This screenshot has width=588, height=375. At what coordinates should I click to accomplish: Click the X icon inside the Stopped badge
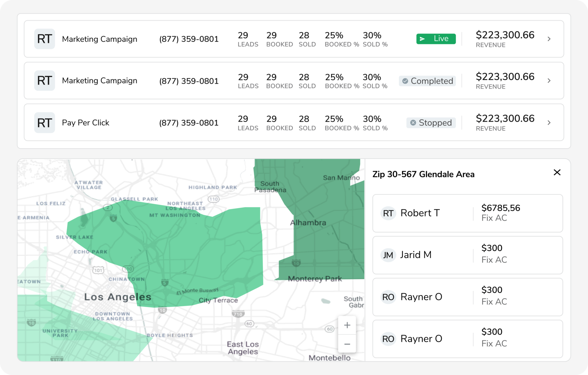tap(413, 123)
